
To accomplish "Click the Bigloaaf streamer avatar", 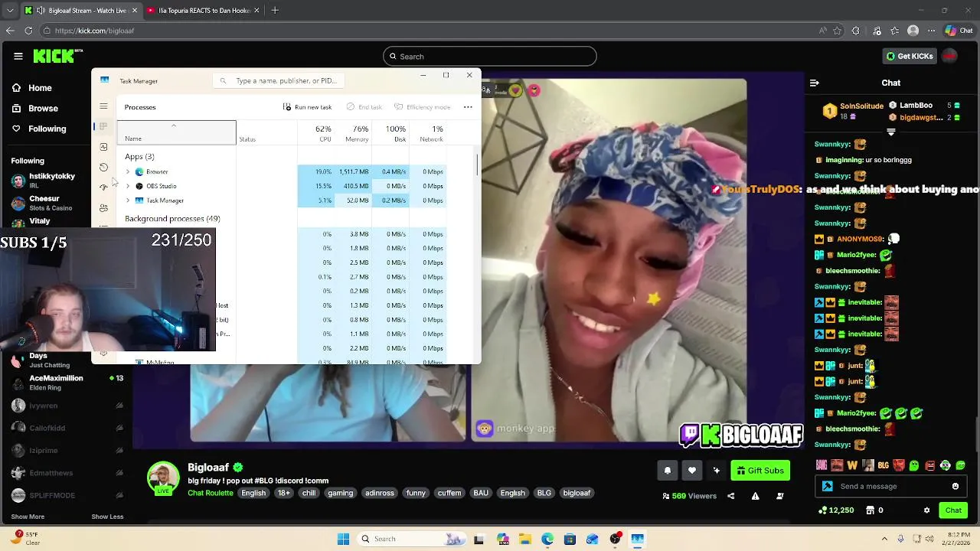I will 163,478.
